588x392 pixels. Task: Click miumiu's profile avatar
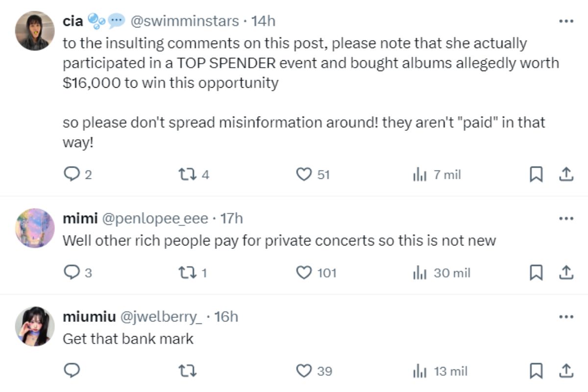34,326
